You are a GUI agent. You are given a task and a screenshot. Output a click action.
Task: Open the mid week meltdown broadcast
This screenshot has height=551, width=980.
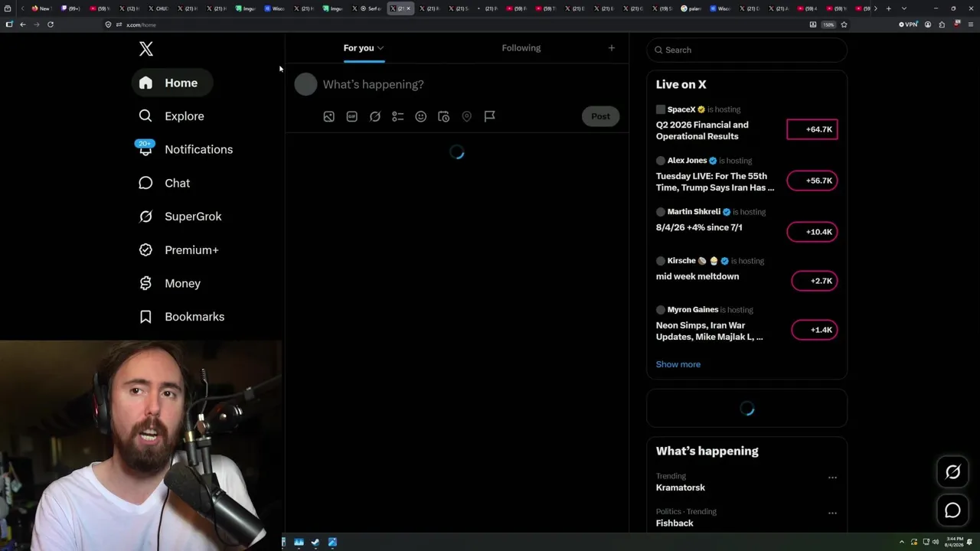point(697,276)
